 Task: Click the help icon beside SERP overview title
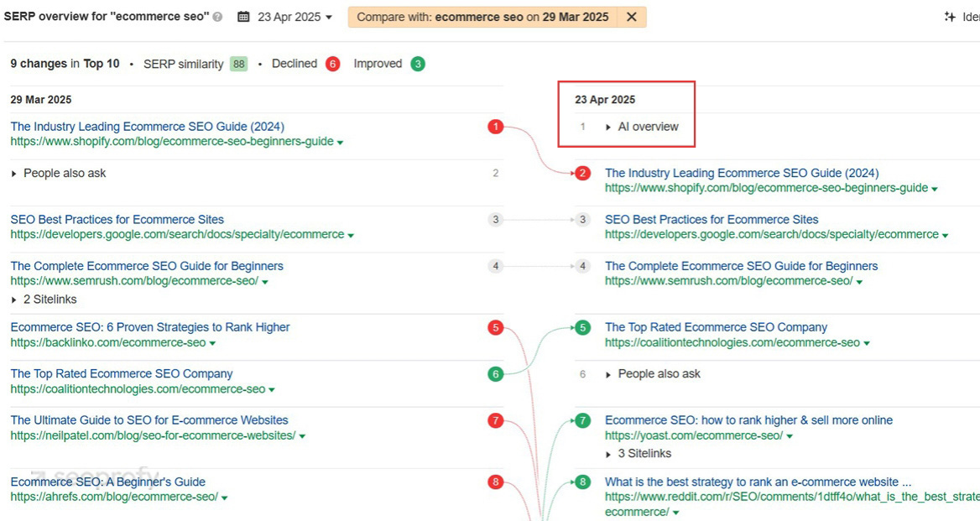[x=217, y=18]
